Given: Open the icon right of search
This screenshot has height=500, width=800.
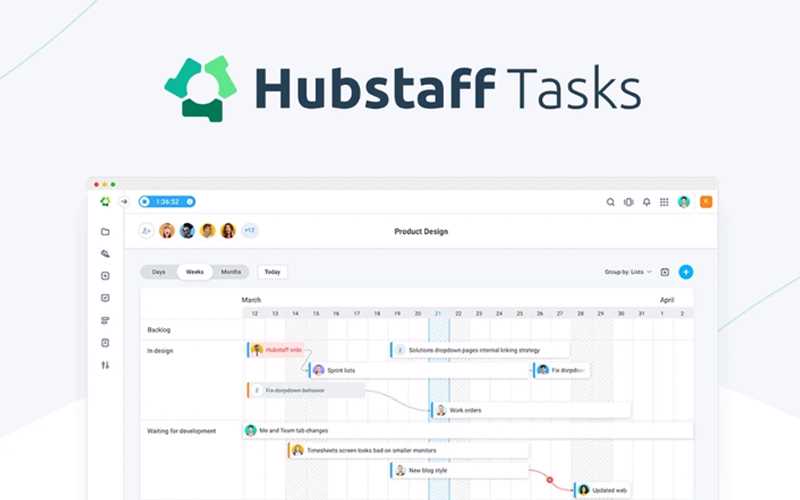Looking at the screenshot, I should coord(629,202).
